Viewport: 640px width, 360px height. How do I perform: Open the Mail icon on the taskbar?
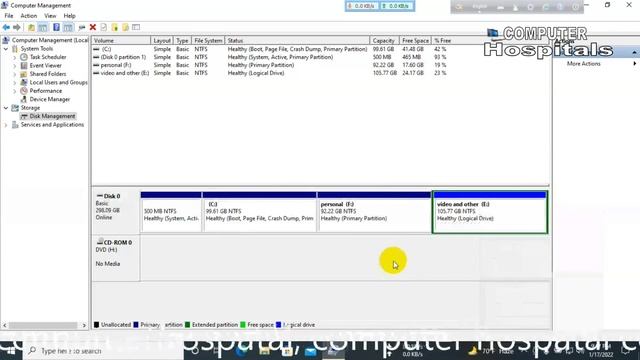(311, 351)
